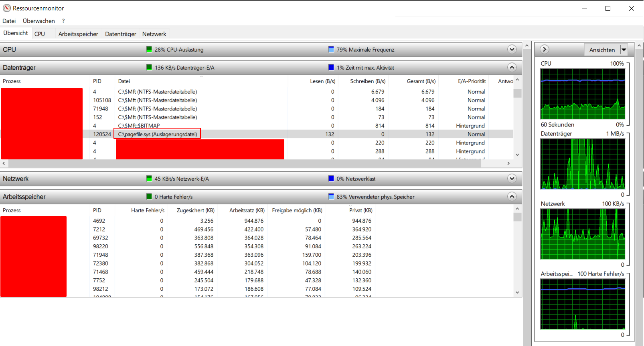Switch to the Übersicht tab
This screenshot has height=346, width=644.
[x=16, y=33]
